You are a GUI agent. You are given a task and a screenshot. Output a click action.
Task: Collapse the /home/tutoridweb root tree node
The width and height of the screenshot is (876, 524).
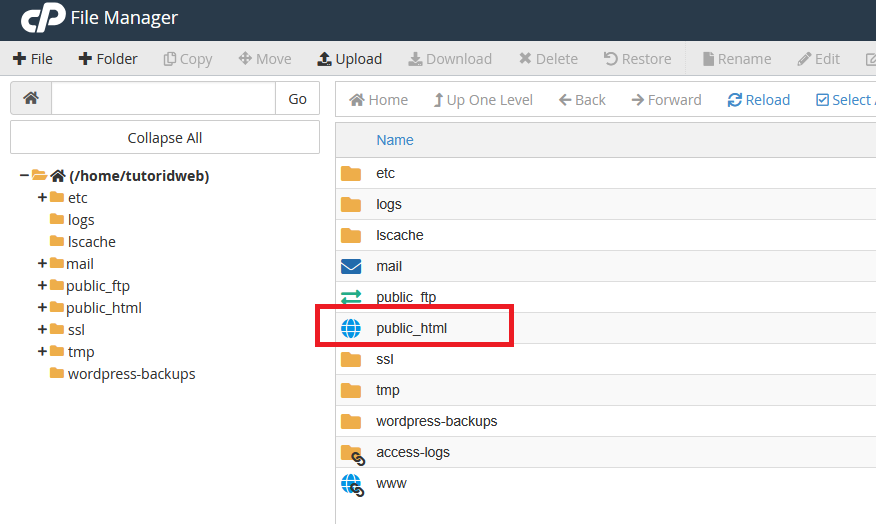point(24,175)
